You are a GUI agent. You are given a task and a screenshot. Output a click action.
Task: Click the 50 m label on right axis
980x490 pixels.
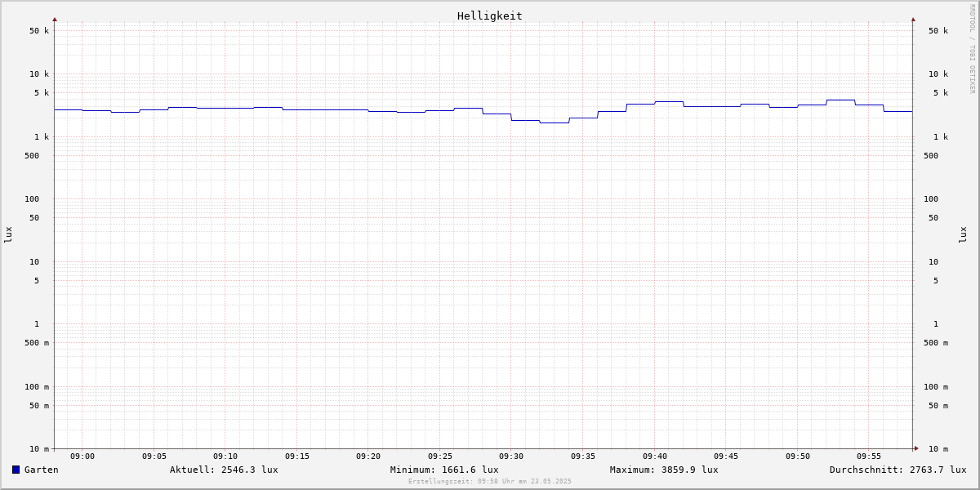938,406
